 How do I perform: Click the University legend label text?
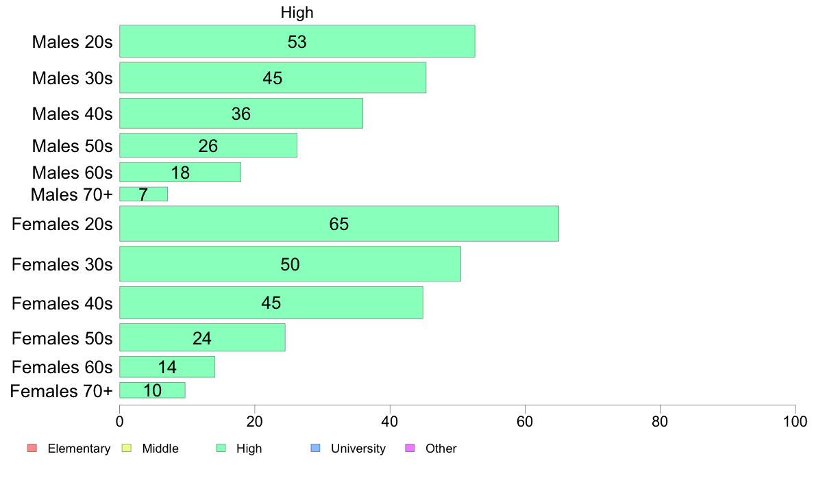[x=358, y=449]
